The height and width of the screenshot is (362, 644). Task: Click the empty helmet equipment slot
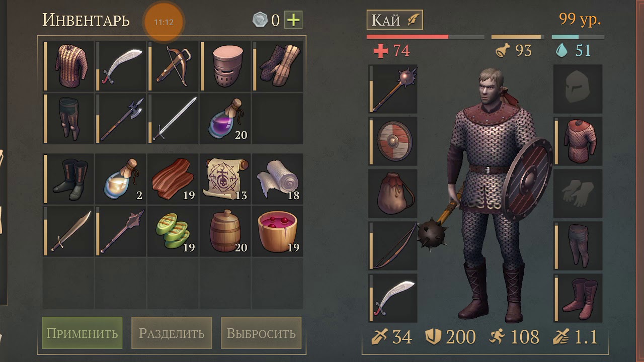click(x=578, y=89)
